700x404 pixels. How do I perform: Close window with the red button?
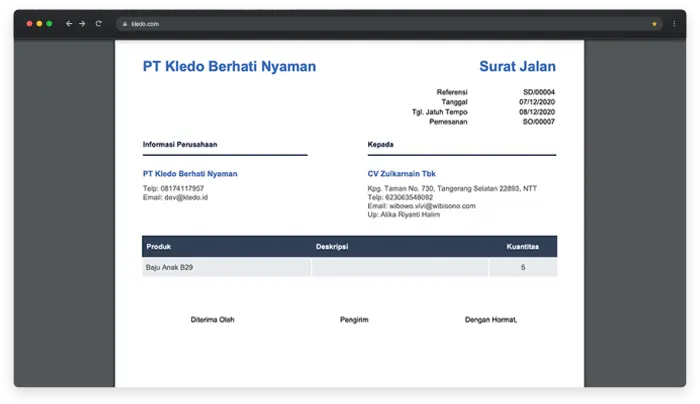(29, 24)
